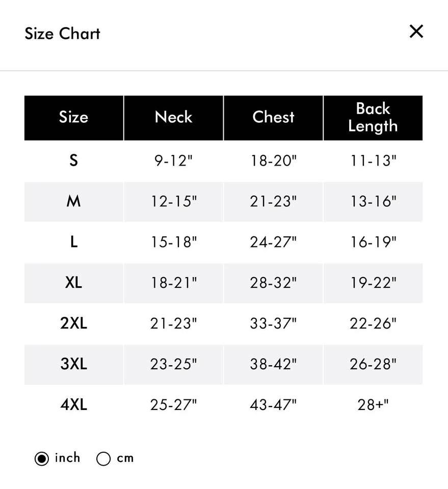Click the 3XL size row label

click(x=73, y=364)
